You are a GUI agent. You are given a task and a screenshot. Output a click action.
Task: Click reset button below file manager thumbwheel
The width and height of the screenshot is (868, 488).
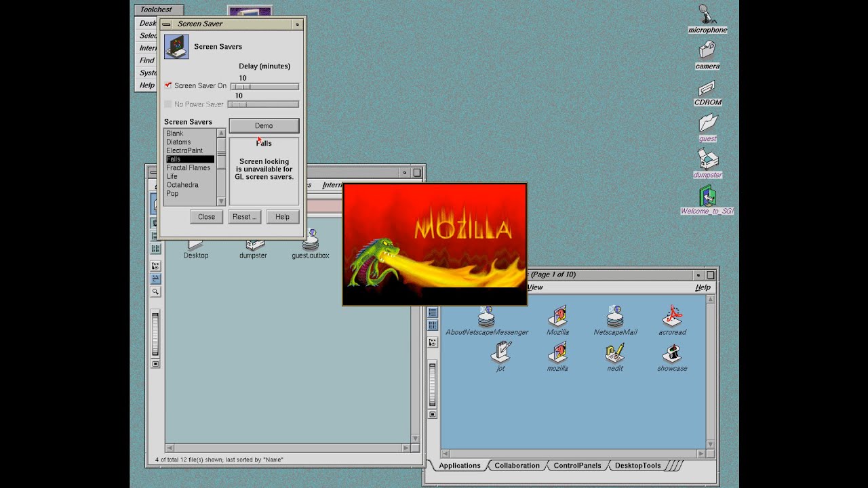pos(155,364)
